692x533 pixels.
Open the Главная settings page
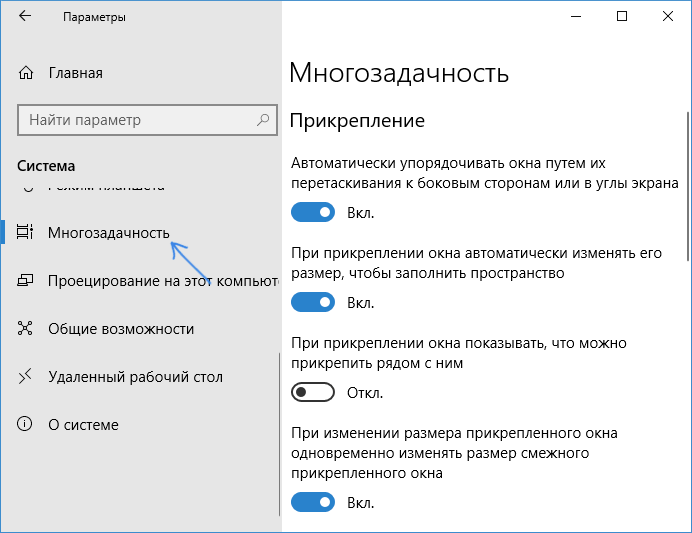click(x=76, y=73)
